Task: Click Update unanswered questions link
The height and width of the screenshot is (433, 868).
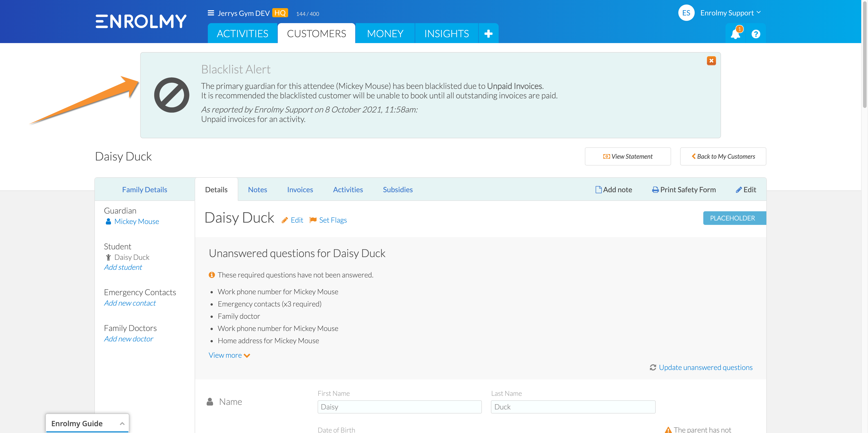Action: coord(706,367)
